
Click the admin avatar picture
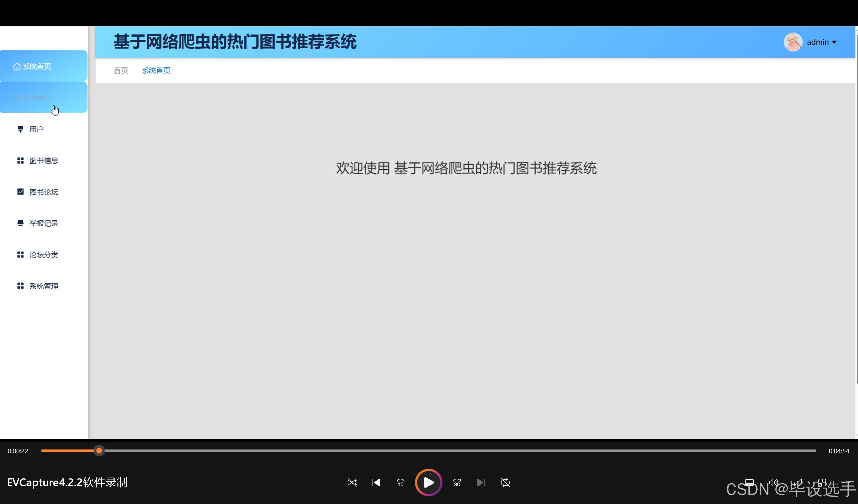[x=793, y=42]
